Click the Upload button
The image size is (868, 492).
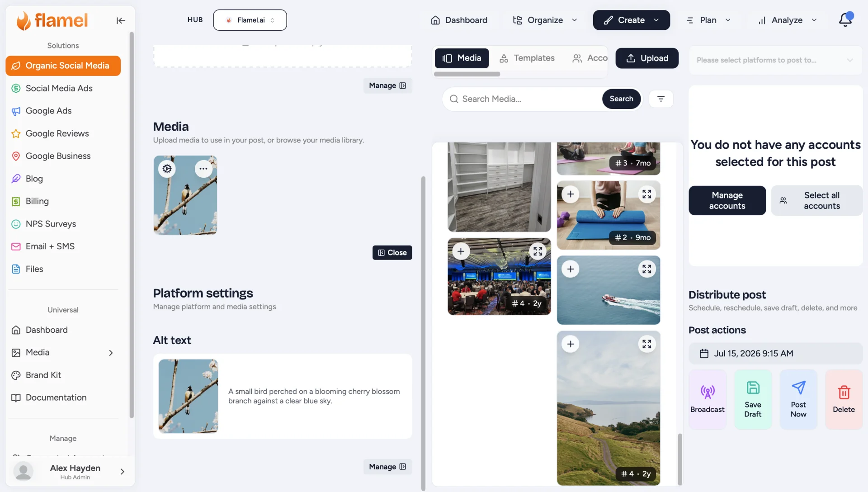click(647, 58)
